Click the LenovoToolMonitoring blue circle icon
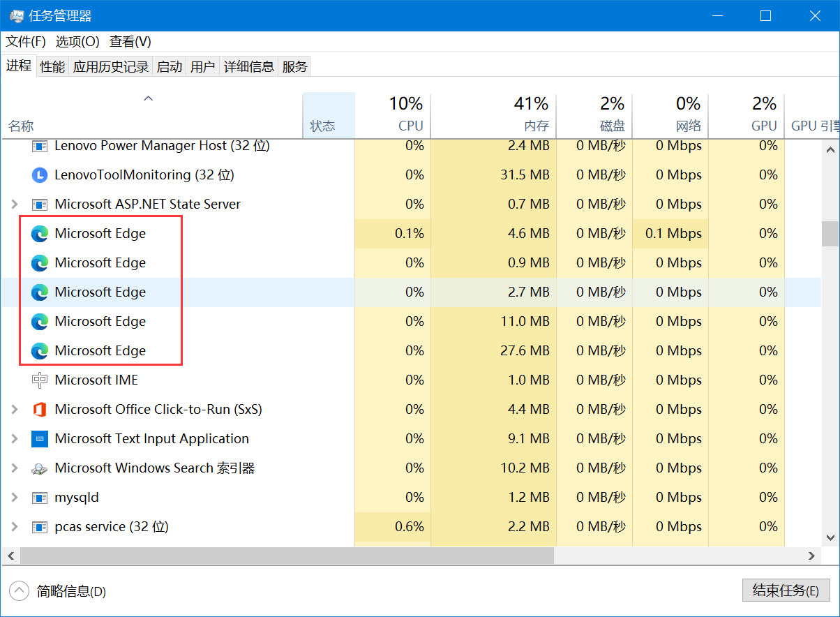The width and height of the screenshot is (840, 617). 40,175
